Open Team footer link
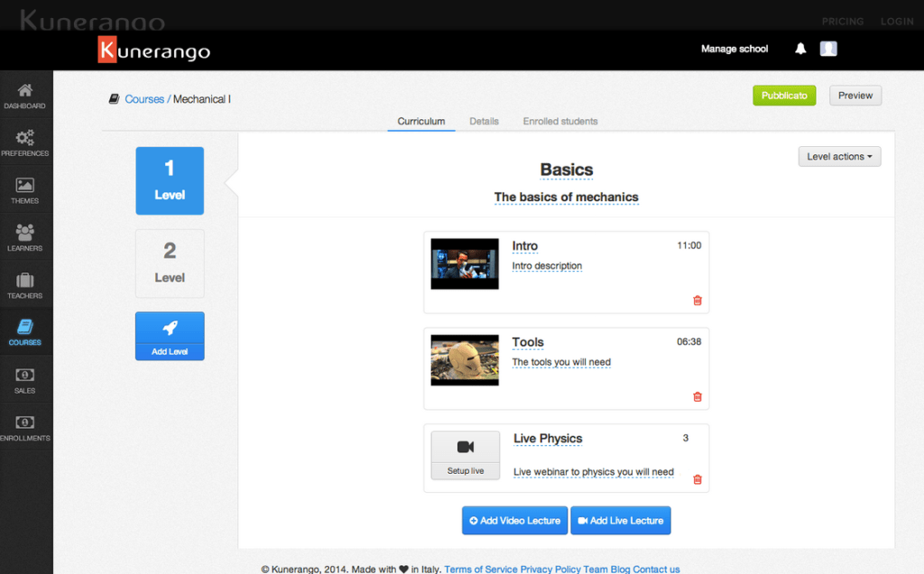The image size is (924, 574). [x=596, y=569]
